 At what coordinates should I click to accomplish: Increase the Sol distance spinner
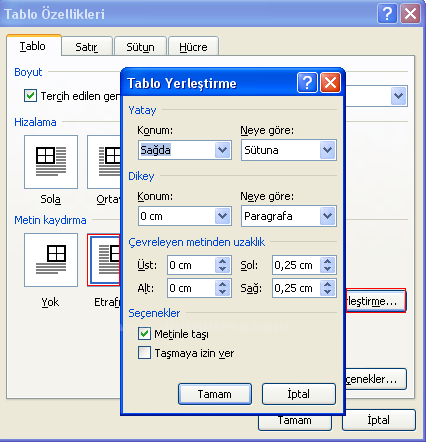(x=327, y=261)
